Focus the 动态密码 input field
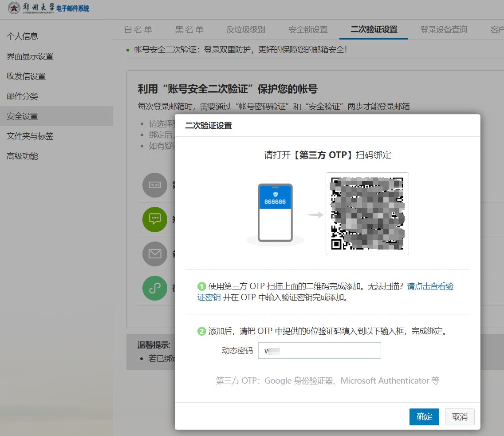 (x=319, y=350)
